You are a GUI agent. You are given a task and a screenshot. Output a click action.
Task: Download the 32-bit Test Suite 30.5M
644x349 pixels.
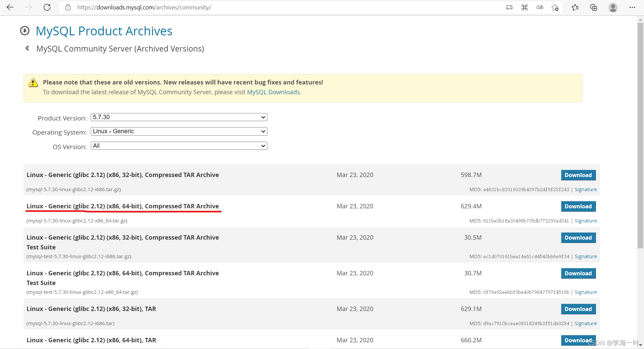578,238
